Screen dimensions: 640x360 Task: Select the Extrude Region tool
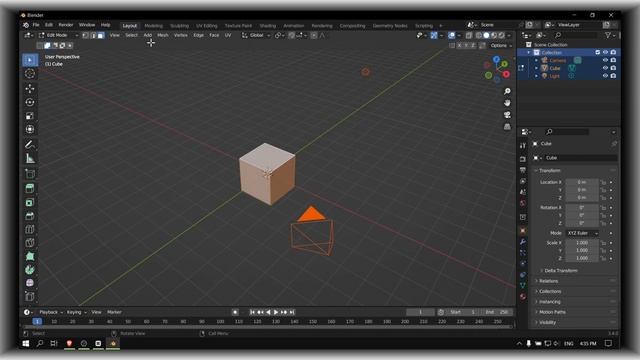[x=30, y=188]
